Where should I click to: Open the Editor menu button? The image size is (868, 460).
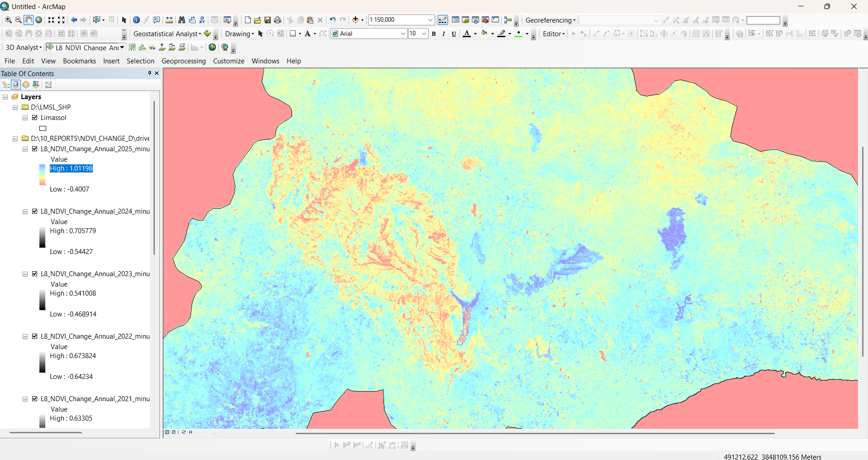(553, 34)
